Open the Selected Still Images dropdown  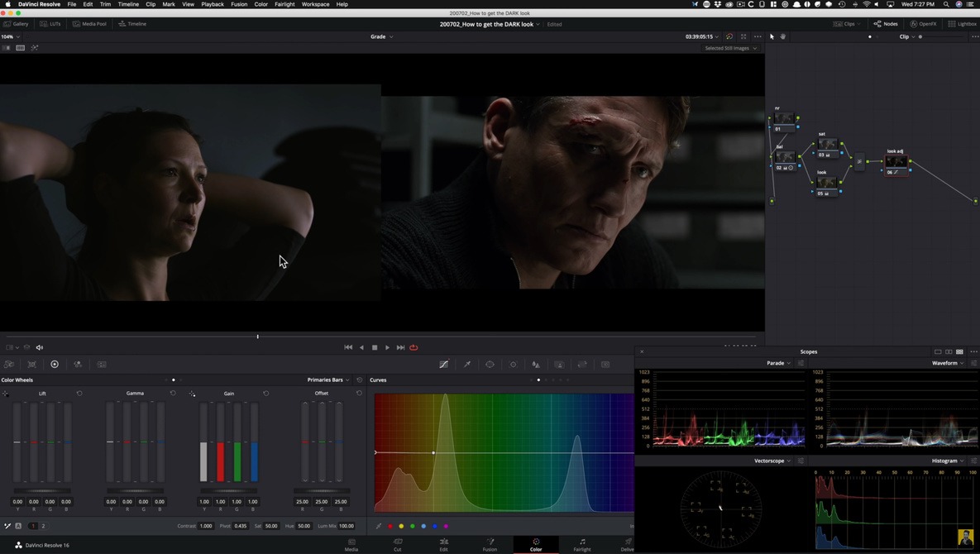pyautogui.click(x=730, y=48)
